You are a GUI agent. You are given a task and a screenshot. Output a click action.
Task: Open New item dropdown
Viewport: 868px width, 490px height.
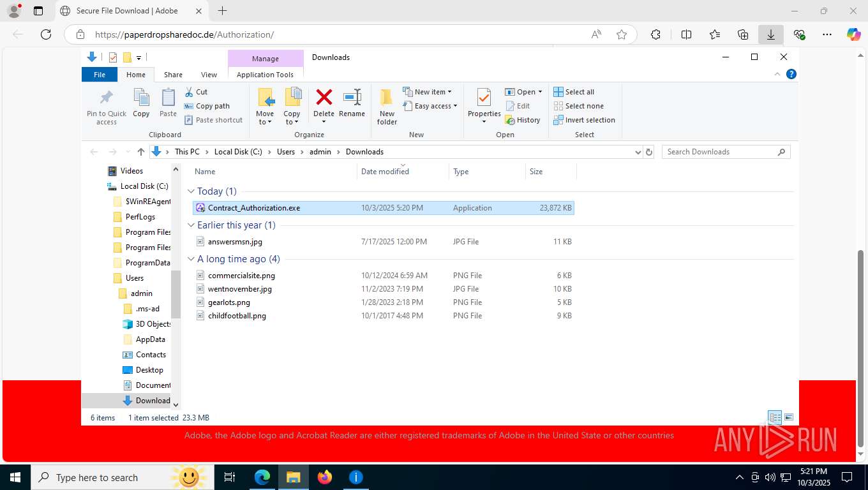tap(428, 92)
